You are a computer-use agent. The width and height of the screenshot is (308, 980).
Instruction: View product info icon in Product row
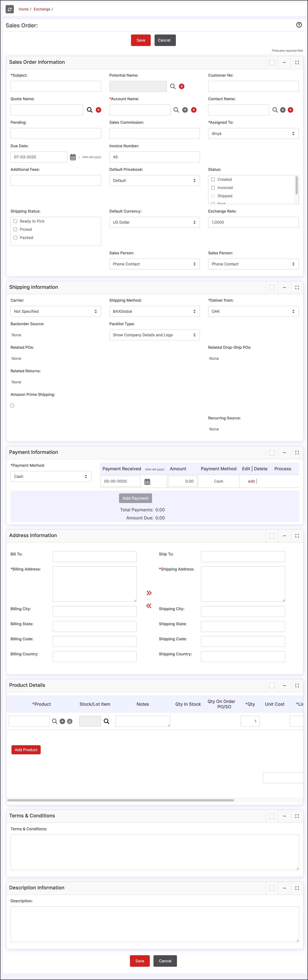pyautogui.click(x=70, y=721)
